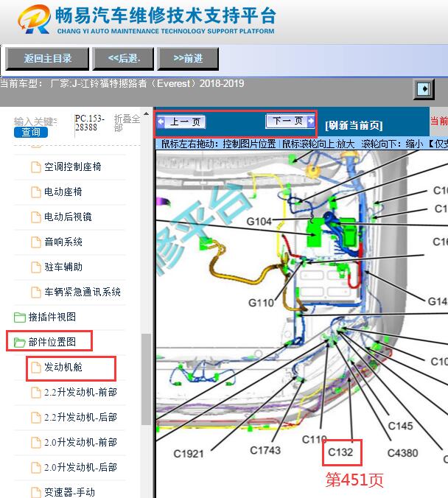Click the 当前车型 vehicle model text
This screenshot has width=448, height=498.
point(122,83)
